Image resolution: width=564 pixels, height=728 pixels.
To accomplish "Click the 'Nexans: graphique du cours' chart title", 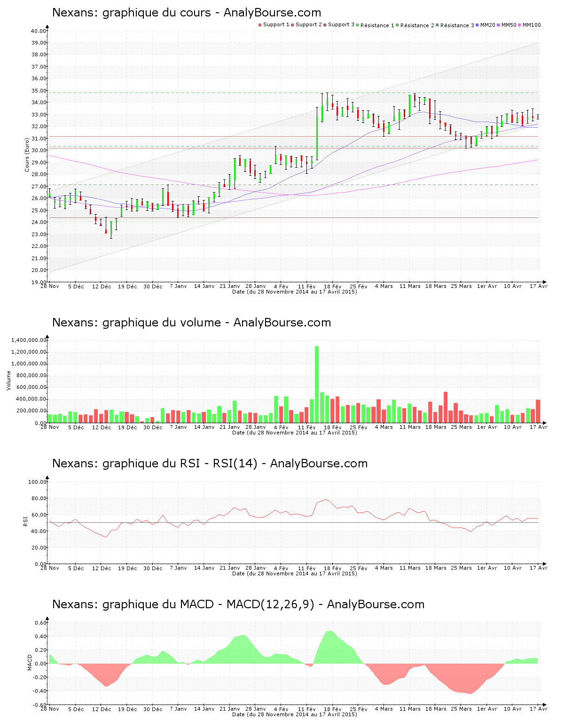I will click(x=187, y=13).
